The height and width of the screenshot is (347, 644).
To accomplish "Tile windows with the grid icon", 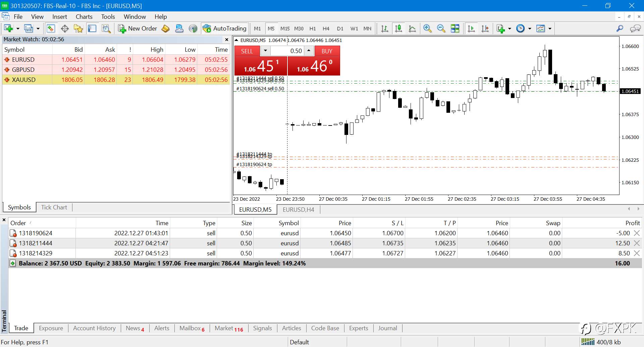I will pos(455,29).
